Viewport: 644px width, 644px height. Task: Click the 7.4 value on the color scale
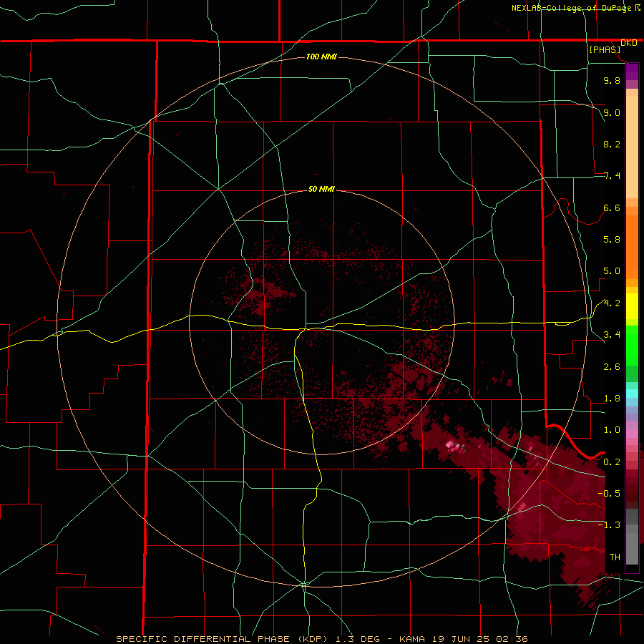612,176
